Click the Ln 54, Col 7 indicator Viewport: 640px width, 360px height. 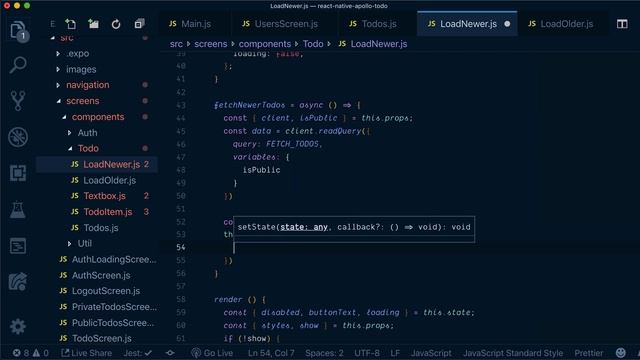271,353
